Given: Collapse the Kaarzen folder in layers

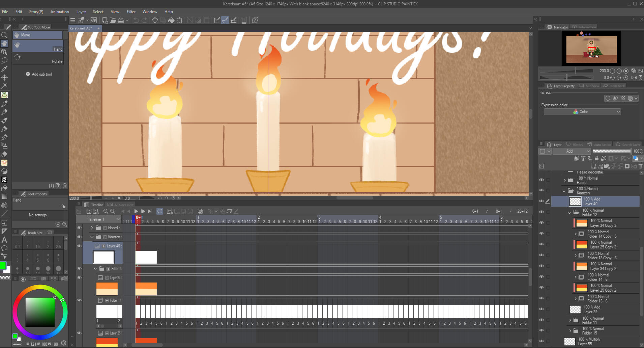Looking at the screenshot, I should pyautogui.click(x=564, y=191).
